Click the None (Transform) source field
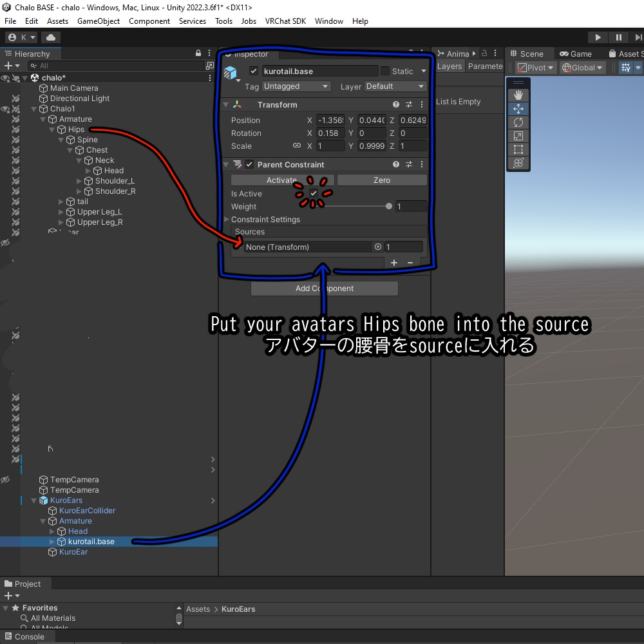 pos(309,247)
